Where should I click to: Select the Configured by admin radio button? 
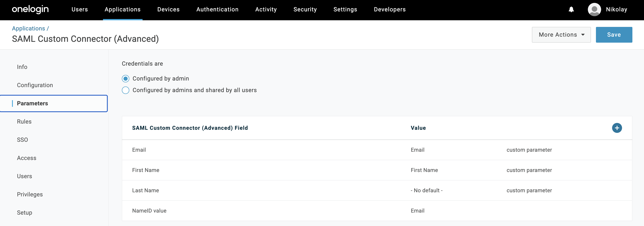pos(126,79)
